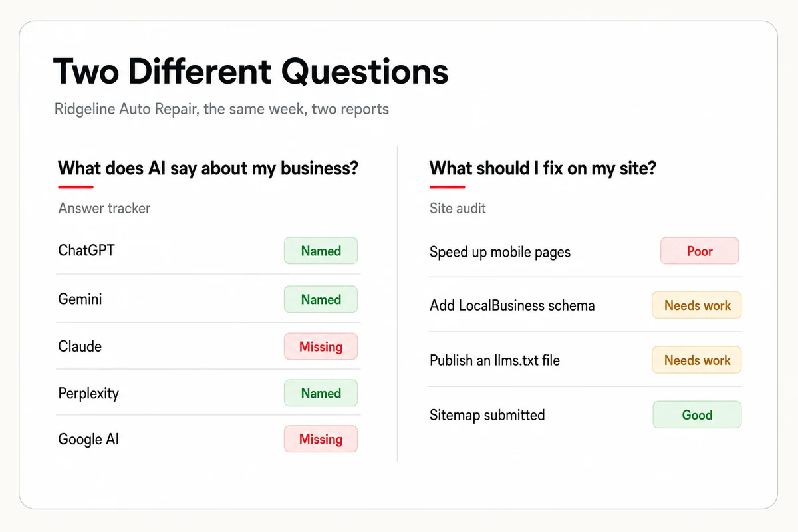The image size is (798, 532).
Task: Click the Named badge for Perplexity
Action: click(321, 393)
